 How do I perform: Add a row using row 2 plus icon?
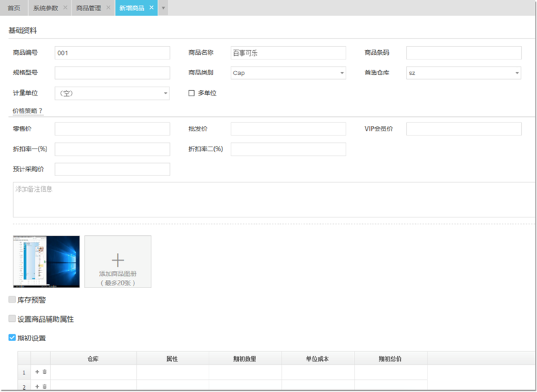tap(37, 386)
